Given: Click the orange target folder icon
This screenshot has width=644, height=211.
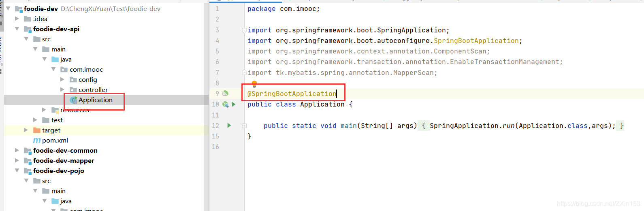Looking at the screenshot, I should coord(37,130).
